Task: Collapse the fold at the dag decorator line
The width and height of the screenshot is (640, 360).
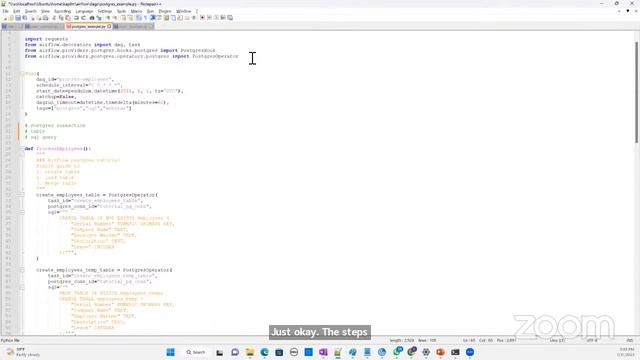Action: 22,73
